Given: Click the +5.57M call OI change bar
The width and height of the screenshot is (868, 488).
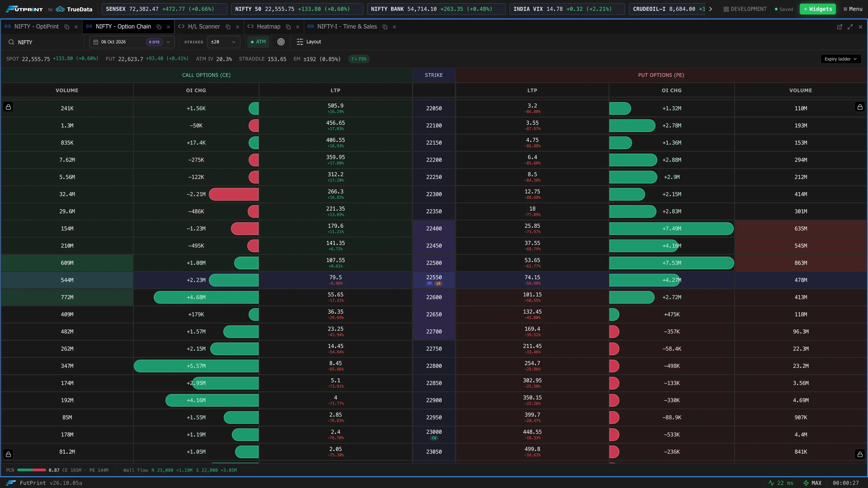Looking at the screenshot, I should click(196, 366).
